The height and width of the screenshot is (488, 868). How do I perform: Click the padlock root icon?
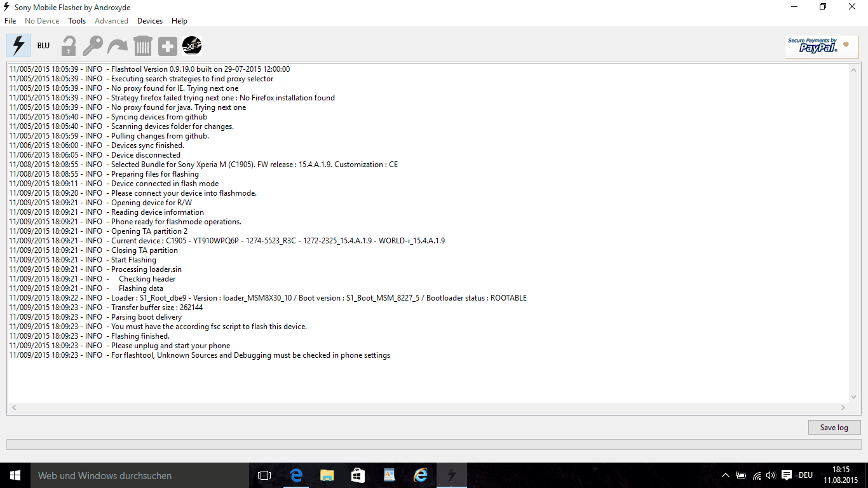coord(69,46)
